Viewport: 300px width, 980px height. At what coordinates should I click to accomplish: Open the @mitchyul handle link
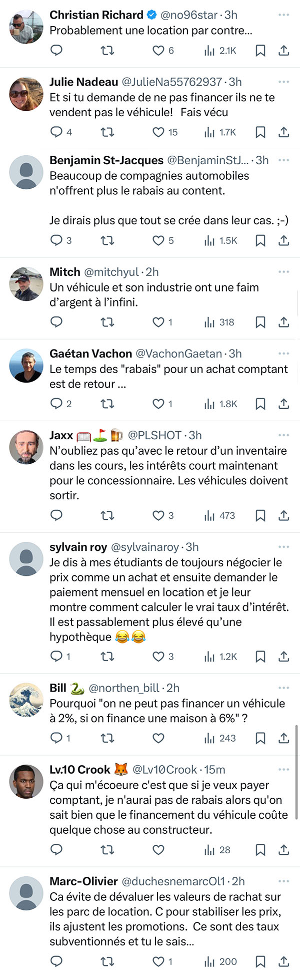pos(111,272)
